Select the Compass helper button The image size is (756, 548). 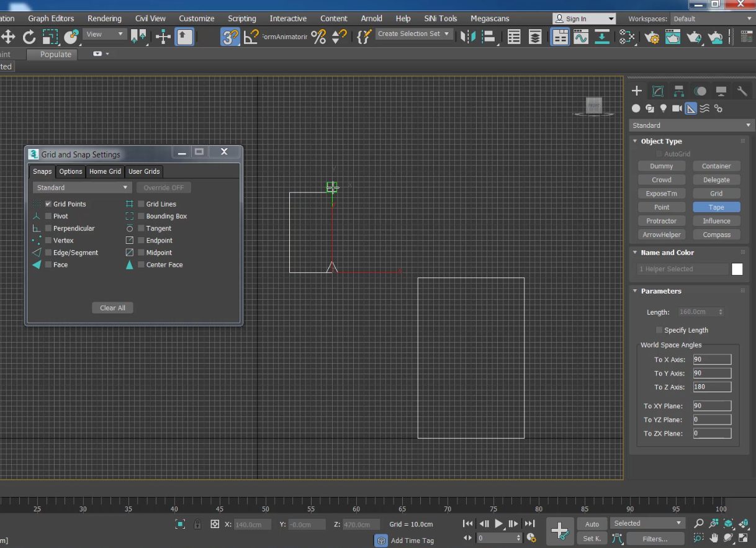(x=717, y=235)
